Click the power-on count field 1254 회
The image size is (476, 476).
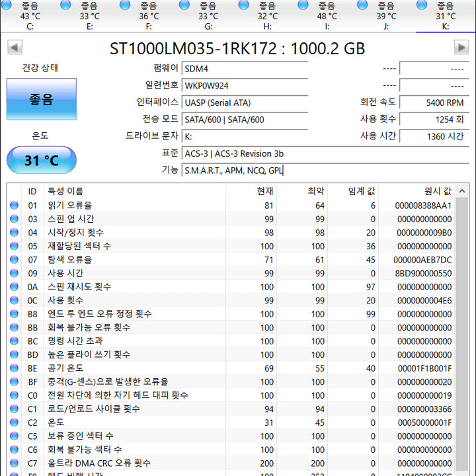434,120
